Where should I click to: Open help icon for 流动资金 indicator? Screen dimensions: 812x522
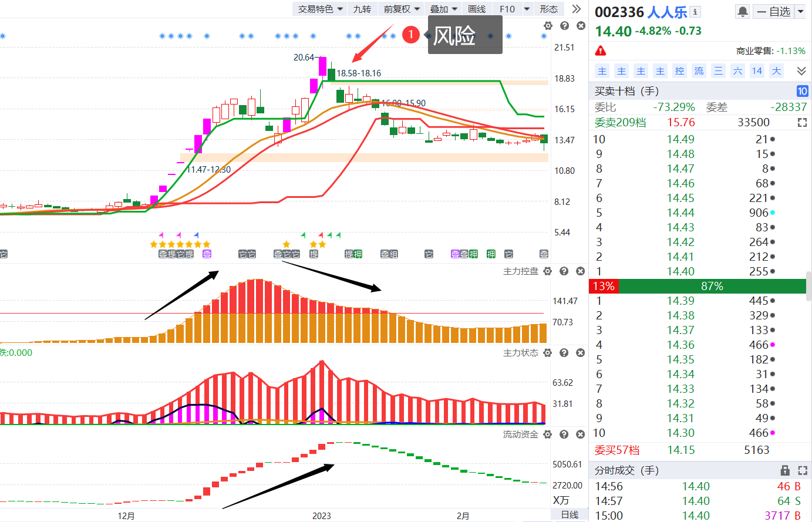[564, 435]
